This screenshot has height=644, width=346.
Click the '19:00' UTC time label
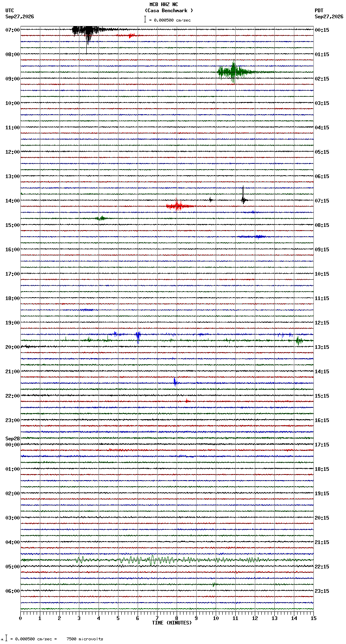13,323
